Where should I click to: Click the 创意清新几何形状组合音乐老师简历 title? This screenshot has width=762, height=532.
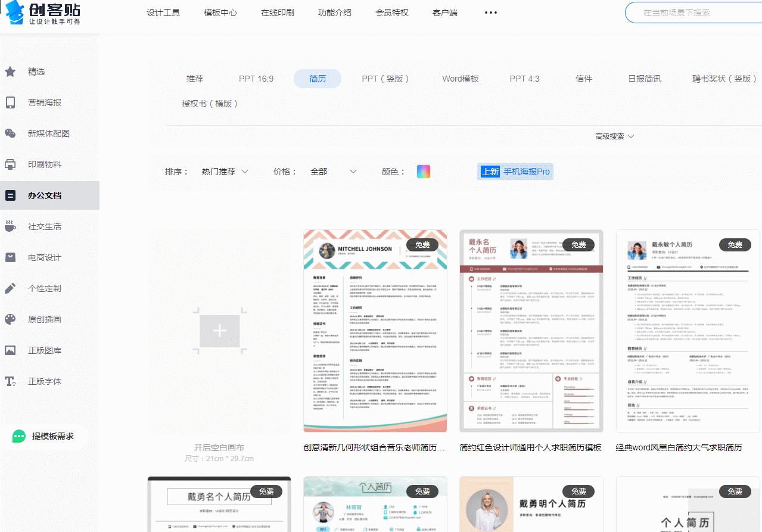coord(374,447)
